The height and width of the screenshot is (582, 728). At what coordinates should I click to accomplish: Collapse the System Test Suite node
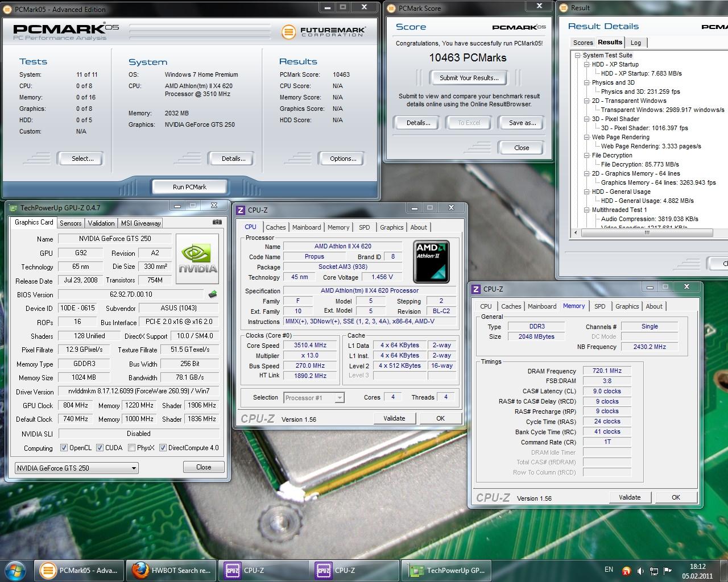(577, 56)
